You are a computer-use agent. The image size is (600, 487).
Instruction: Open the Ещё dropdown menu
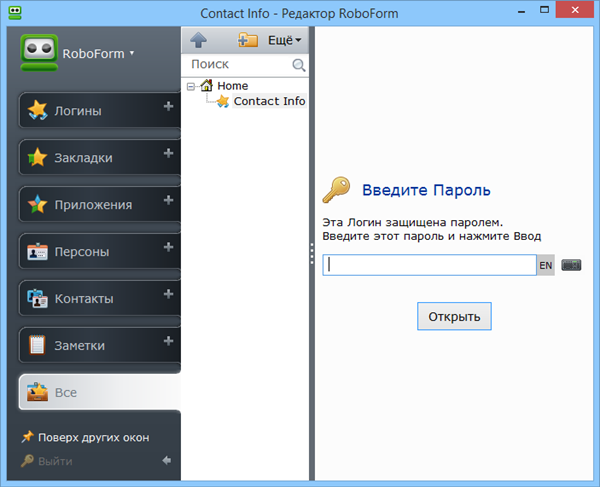point(285,40)
